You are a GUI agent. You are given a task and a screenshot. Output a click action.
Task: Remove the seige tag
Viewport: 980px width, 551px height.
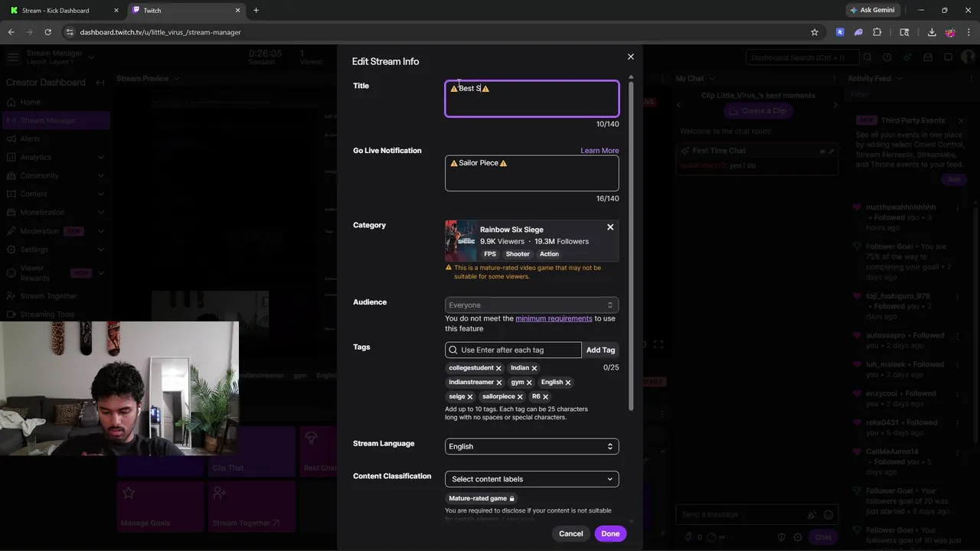pyautogui.click(x=470, y=396)
